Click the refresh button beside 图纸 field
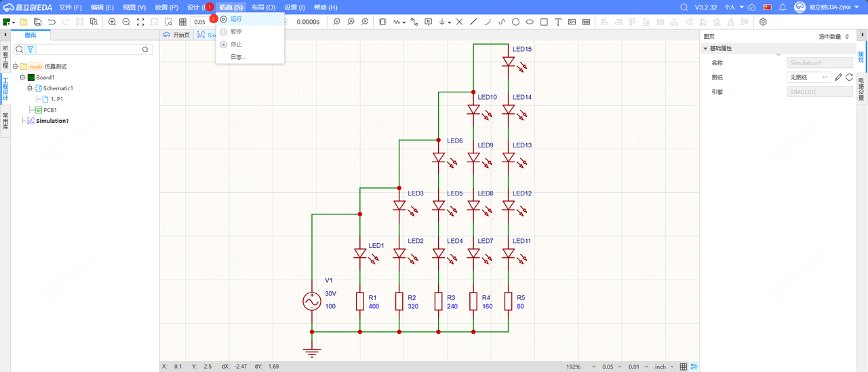Image resolution: width=868 pixels, height=372 pixels. [x=849, y=77]
